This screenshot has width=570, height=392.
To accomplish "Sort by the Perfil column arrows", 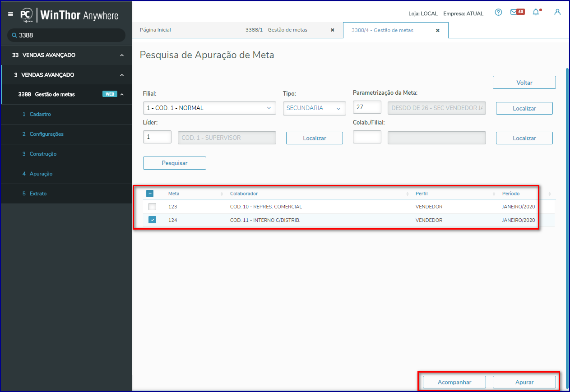I will tap(494, 194).
